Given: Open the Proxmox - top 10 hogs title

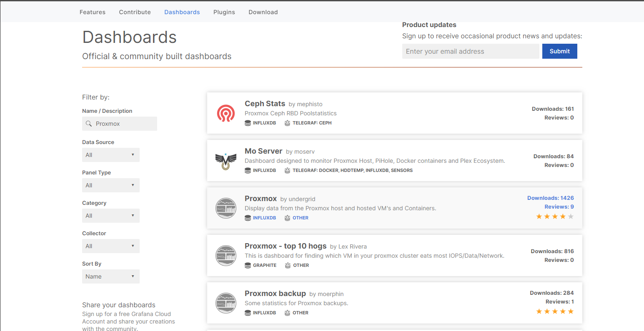Looking at the screenshot, I should pyautogui.click(x=286, y=246).
